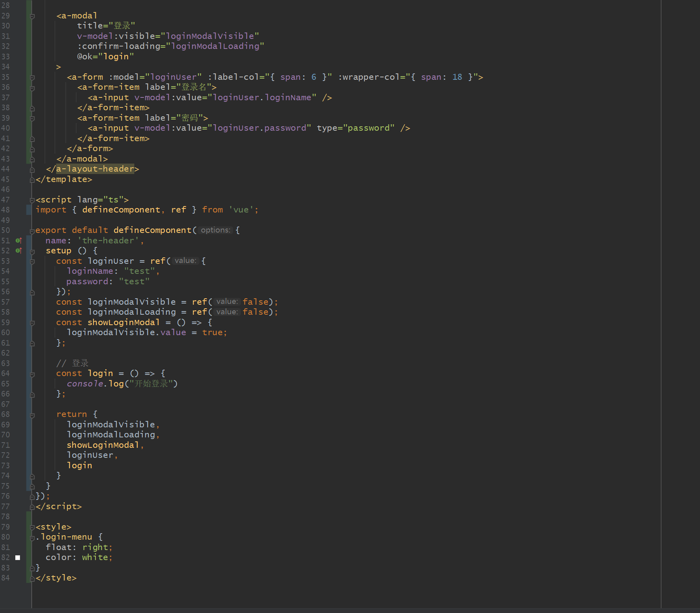Image resolution: width=700 pixels, height=613 pixels.
Task: Collapse the style section at its opening tag
Action: pyautogui.click(x=32, y=527)
